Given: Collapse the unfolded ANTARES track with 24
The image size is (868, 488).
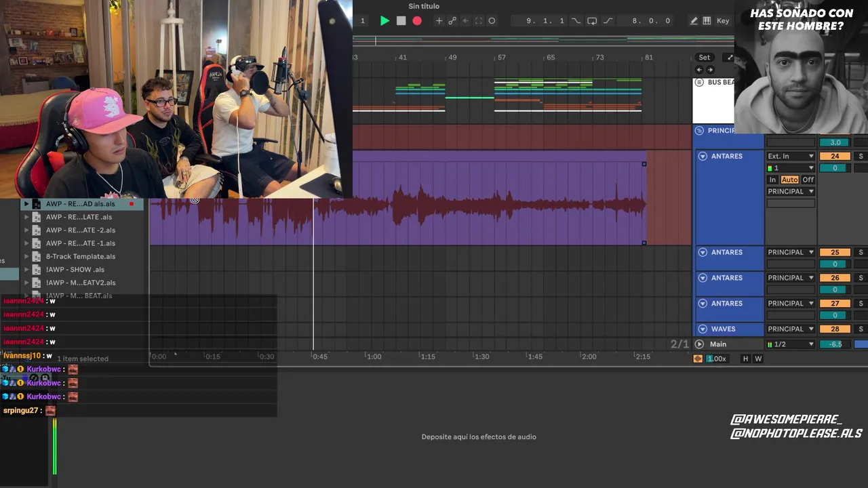Looking at the screenshot, I should (x=703, y=156).
